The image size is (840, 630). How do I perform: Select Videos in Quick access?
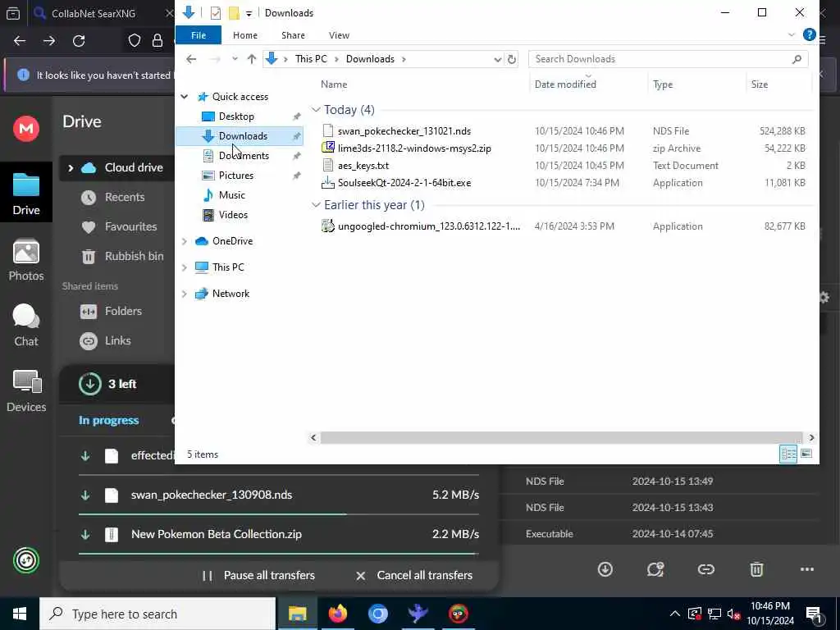(x=232, y=215)
